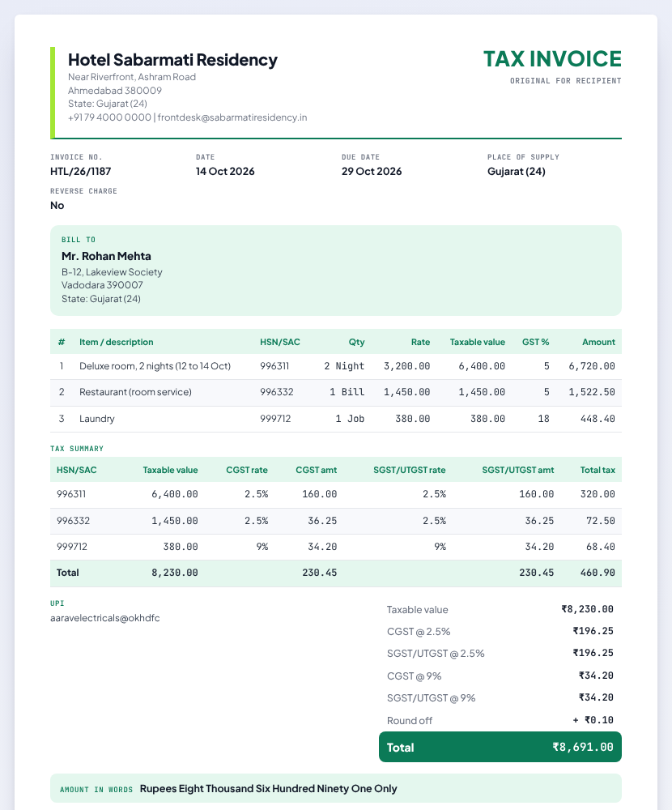
Task: Click the Restaurant (room service) description
Action: click(135, 392)
